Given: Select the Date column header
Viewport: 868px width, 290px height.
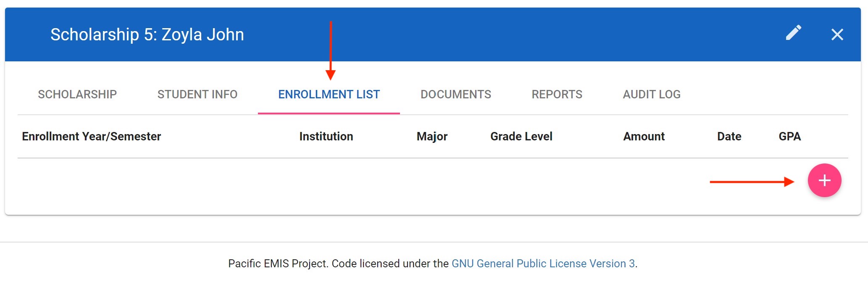Looking at the screenshot, I should coord(729,137).
